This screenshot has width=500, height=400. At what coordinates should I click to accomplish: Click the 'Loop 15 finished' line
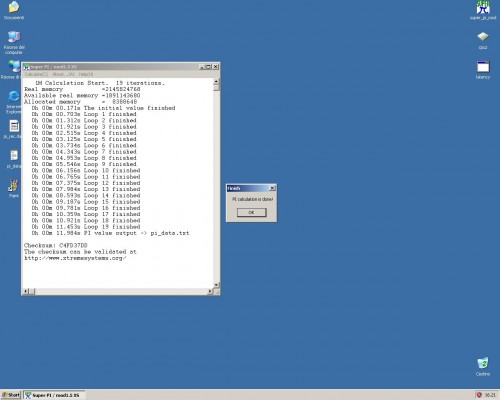[86, 202]
